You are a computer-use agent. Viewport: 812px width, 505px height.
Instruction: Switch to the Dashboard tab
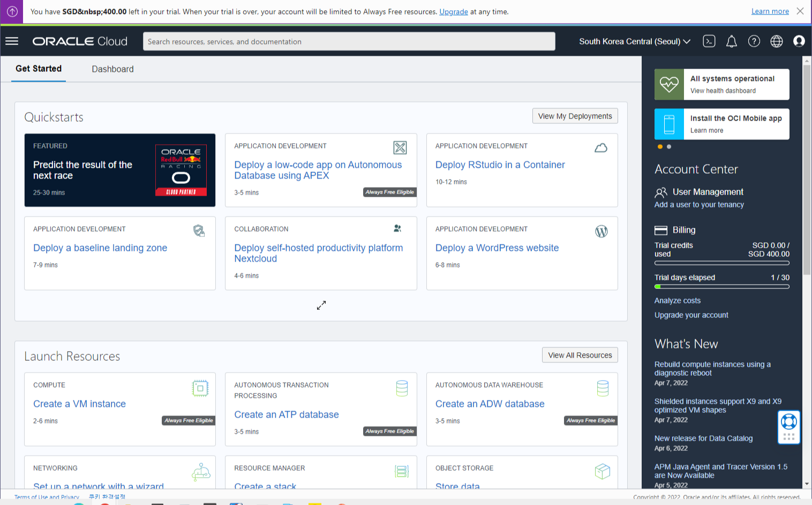[112, 69]
